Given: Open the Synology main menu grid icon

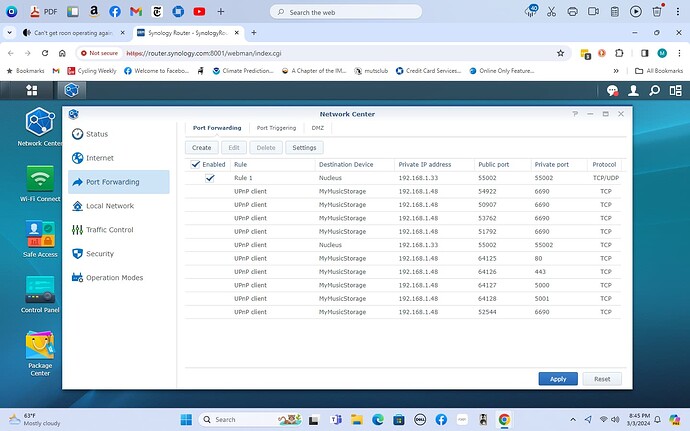Looking at the screenshot, I should pyautogui.click(x=32, y=90).
